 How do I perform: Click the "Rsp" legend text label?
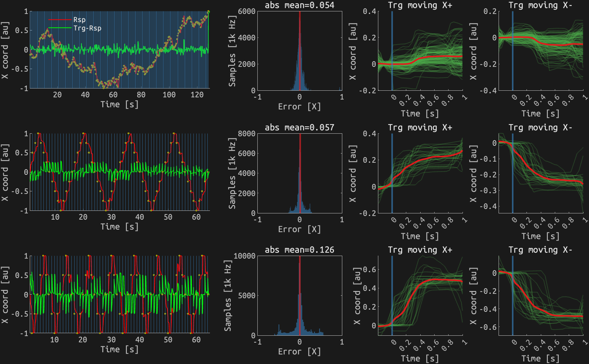click(79, 20)
